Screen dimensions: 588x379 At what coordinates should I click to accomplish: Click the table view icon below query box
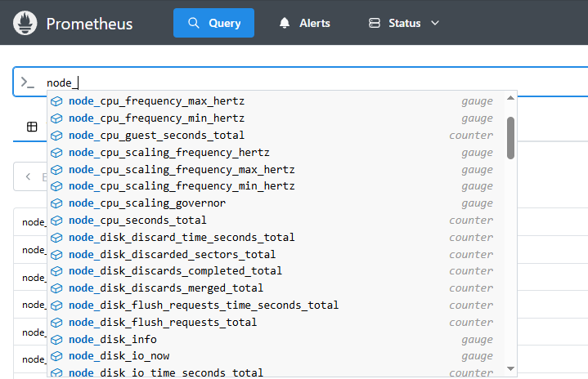(32, 127)
